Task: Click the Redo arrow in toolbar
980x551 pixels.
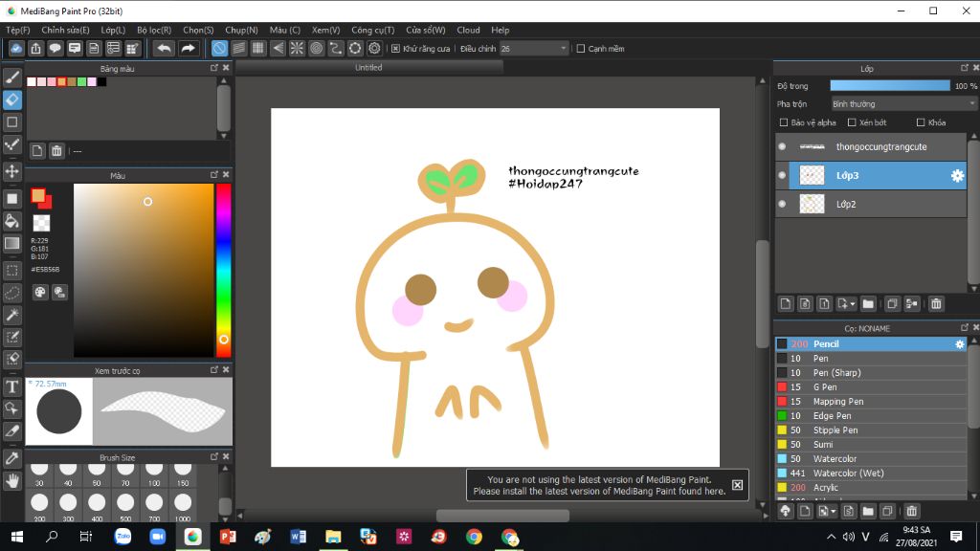Action: pyautogui.click(x=189, y=48)
